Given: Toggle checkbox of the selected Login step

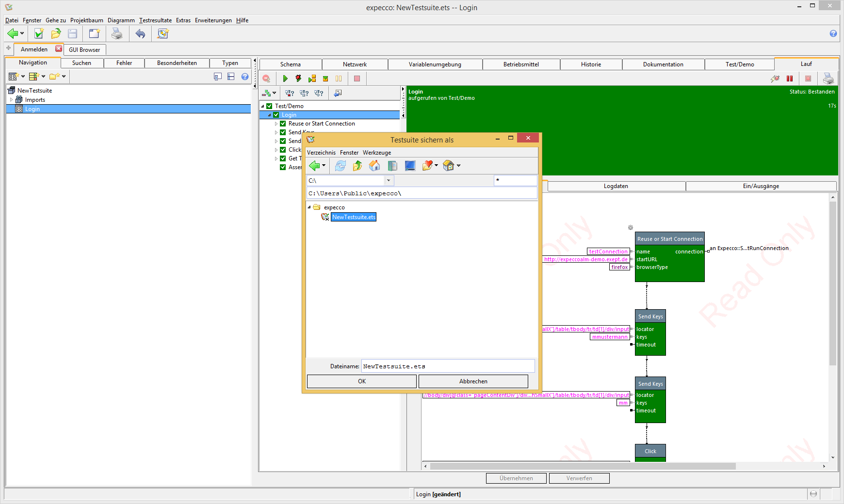Looking at the screenshot, I should click(276, 115).
